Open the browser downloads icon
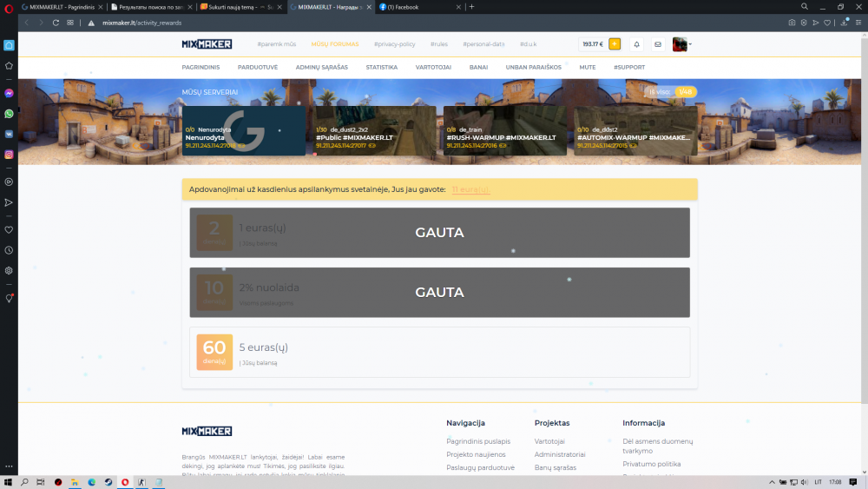Image resolution: width=868 pixels, height=489 pixels. (x=845, y=23)
